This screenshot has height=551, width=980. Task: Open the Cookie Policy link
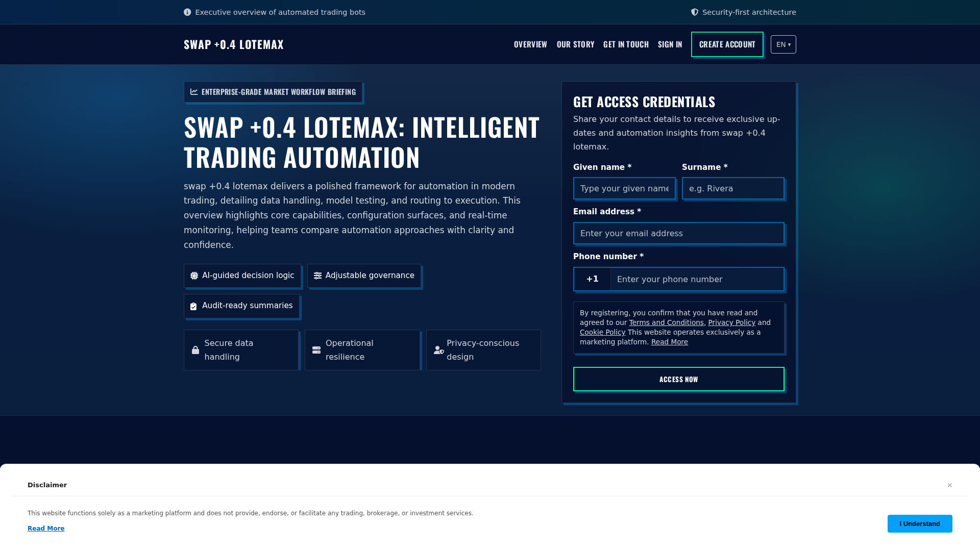tap(602, 332)
